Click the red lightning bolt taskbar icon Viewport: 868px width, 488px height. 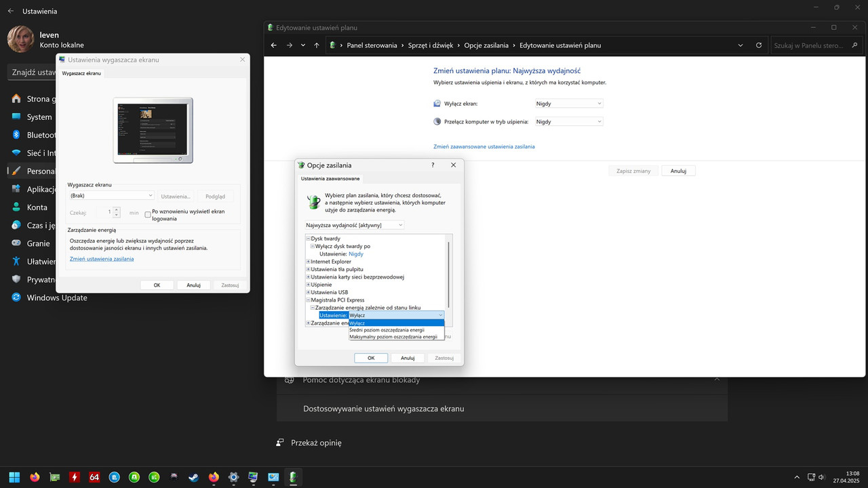pos(75,477)
